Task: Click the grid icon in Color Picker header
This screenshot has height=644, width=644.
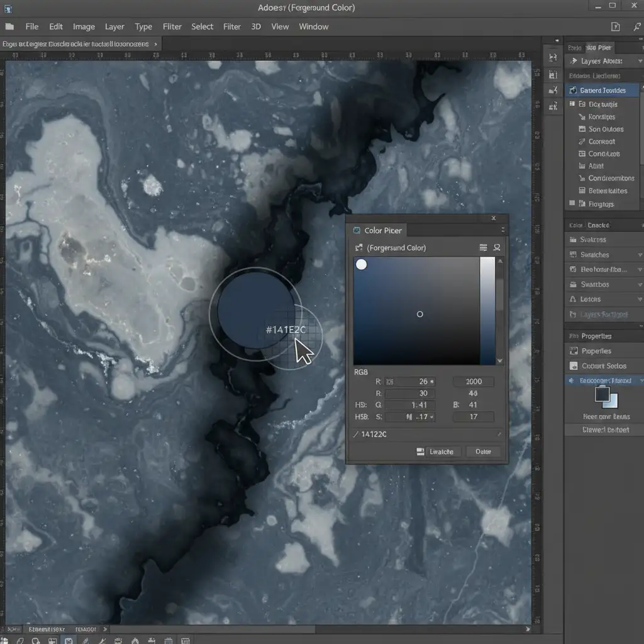Action: [x=483, y=248]
